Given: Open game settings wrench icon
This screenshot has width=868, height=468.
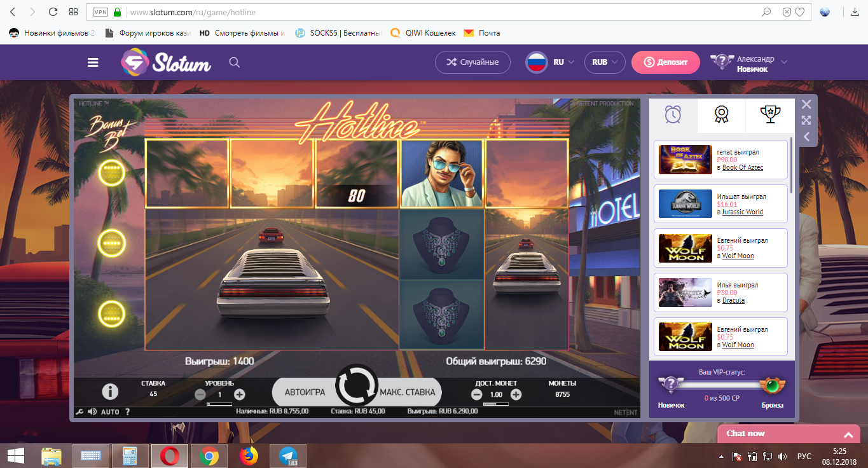Looking at the screenshot, I should pos(79,412).
